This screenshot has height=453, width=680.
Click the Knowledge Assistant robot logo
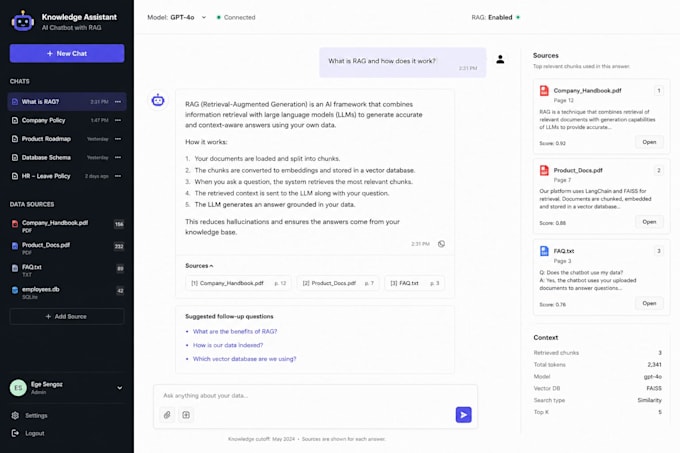pos(23,21)
